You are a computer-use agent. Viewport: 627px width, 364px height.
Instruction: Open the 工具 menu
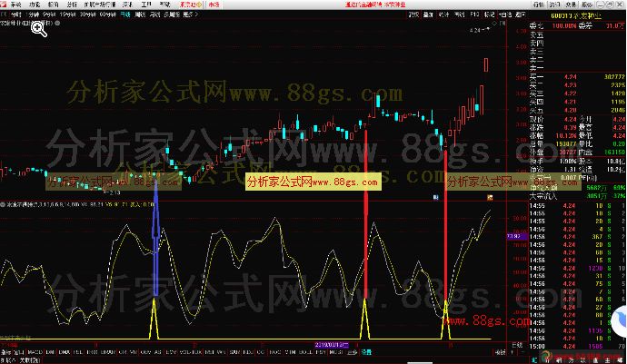point(146,5)
